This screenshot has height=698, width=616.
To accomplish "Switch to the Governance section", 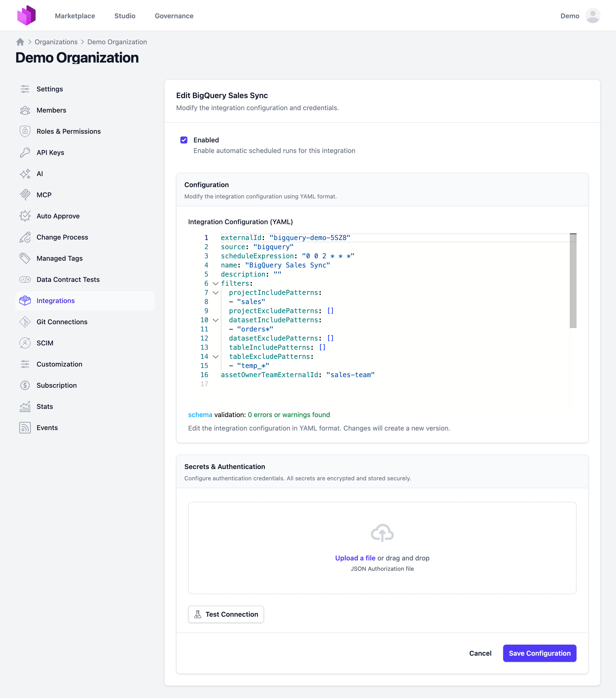I will pos(174,16).
